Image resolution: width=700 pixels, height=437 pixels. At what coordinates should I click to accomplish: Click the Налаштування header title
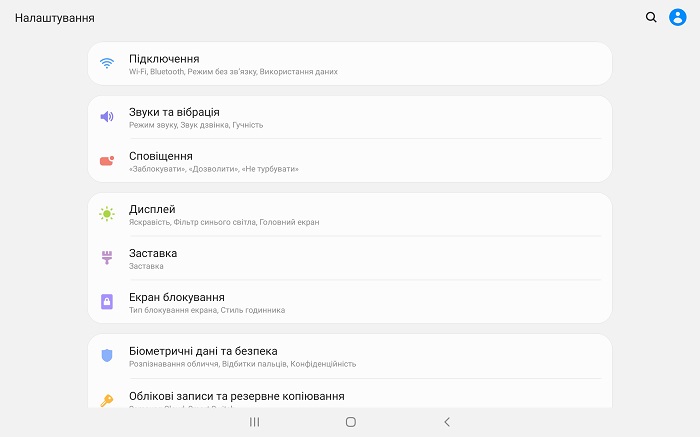54,18
